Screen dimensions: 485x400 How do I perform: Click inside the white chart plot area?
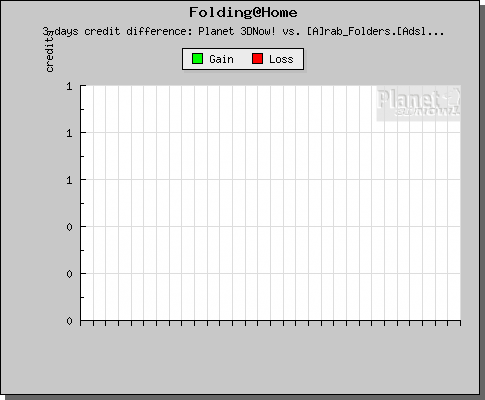271,203
